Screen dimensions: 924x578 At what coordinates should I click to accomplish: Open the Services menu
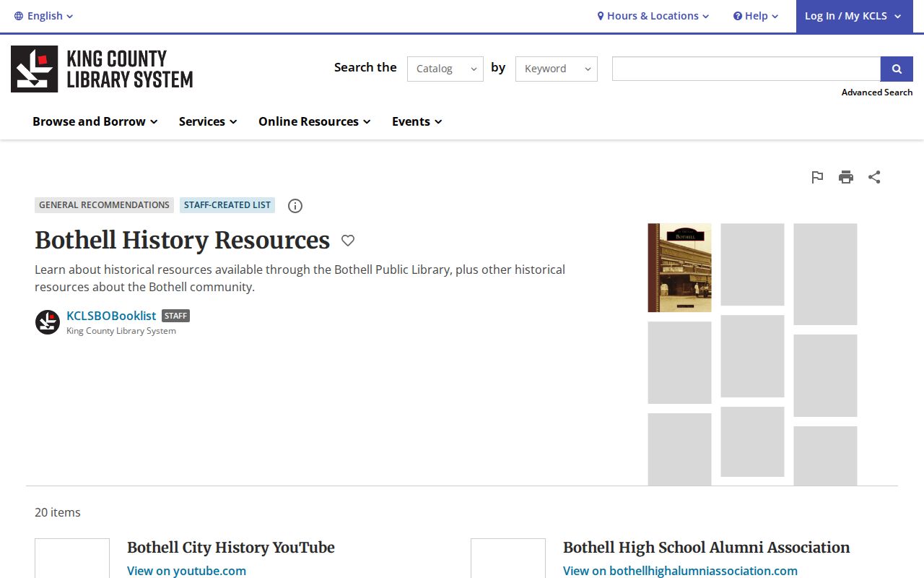(x=208, y=121)
